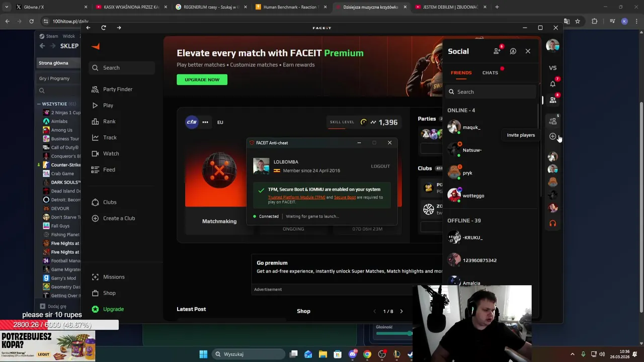Open File Explorer from the taskbar
This screenshot has height=362, width=644.
coord(323,354)
